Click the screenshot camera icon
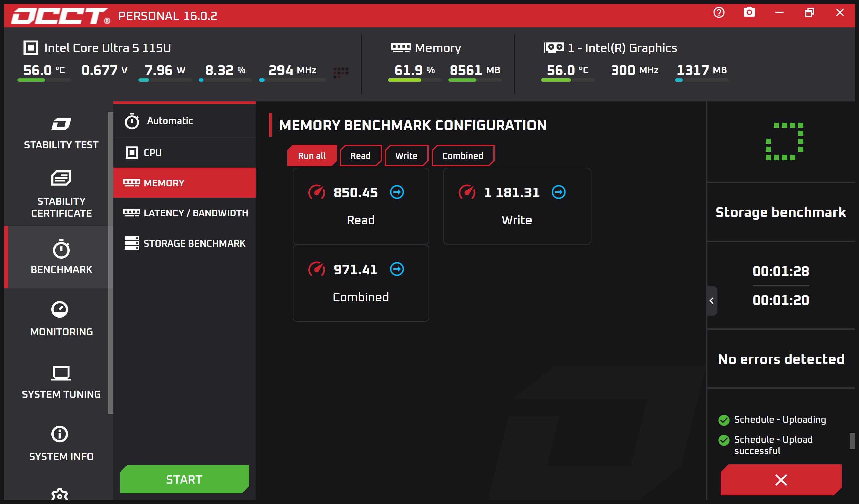This screenshot has width=859, height=504. coord(749,13)
